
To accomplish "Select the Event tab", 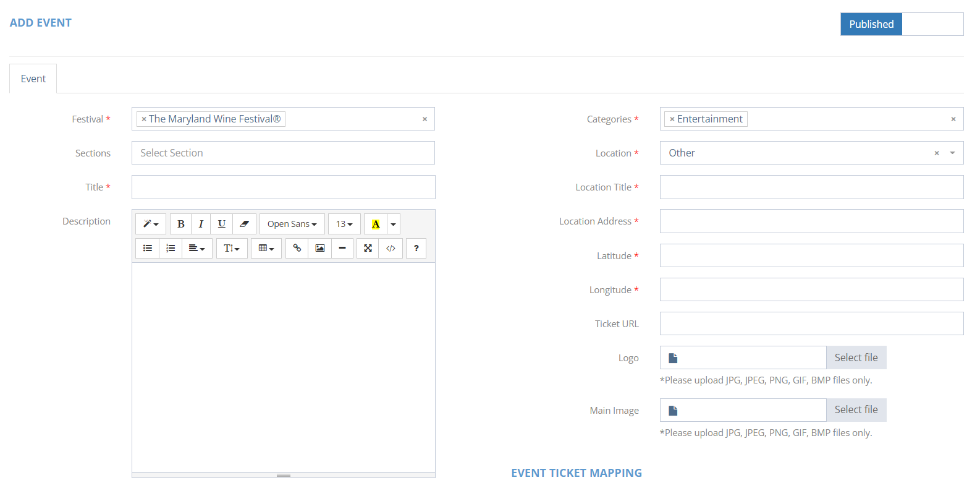I will [33, 79].
